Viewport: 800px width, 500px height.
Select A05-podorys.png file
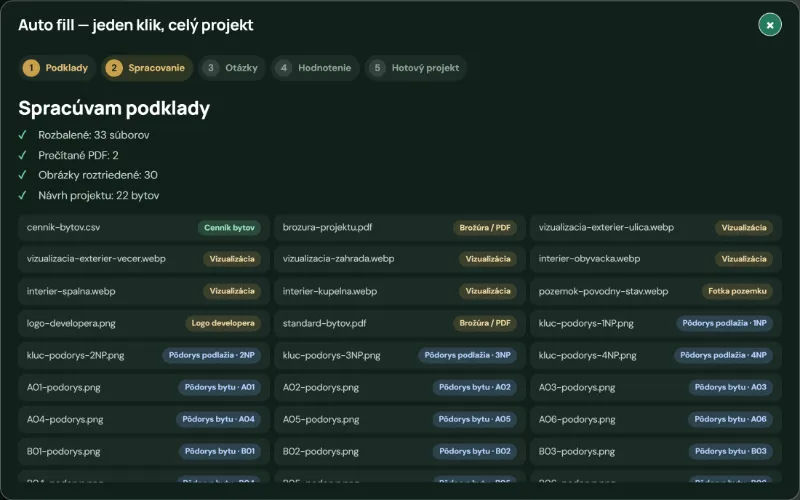(x=399, y=420)
